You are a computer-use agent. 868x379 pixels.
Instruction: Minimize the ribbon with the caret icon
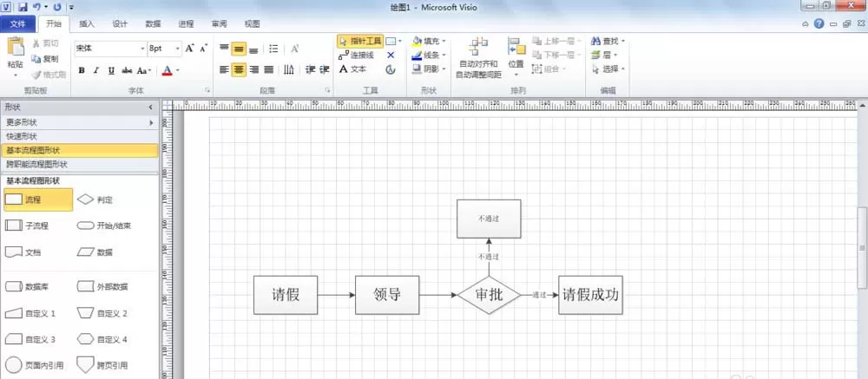[x=806, y=24]
